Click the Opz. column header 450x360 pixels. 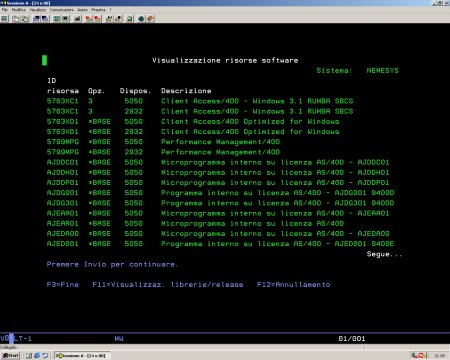96,91
